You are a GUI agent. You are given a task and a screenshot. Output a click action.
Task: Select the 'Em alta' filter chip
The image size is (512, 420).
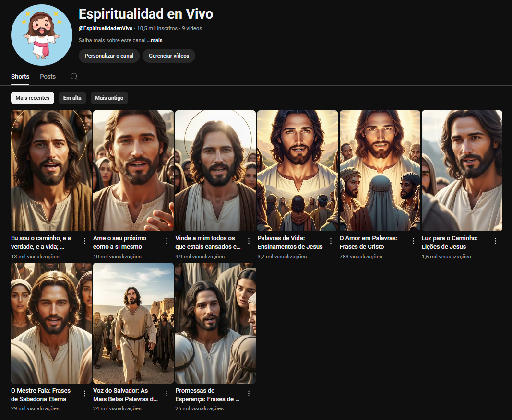coord(72,98)
